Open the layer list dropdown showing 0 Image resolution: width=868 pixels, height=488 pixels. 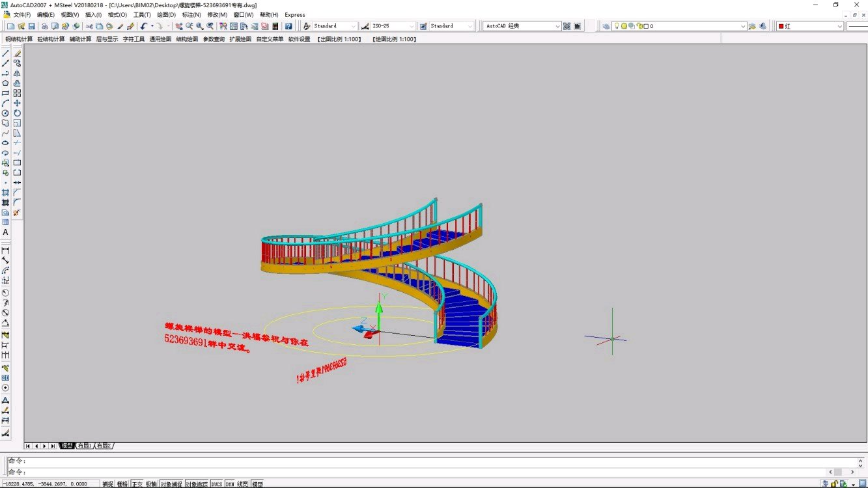point(743,26)
